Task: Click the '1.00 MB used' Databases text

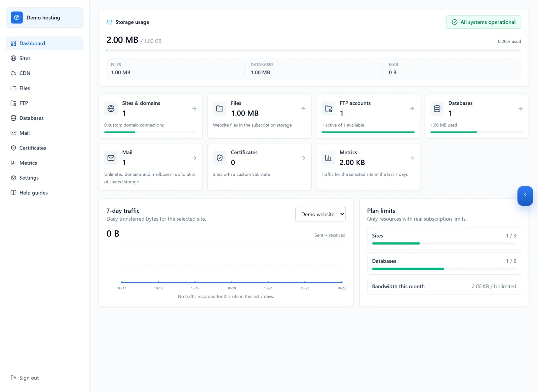Action: pyautogui.click(x=444, y=125)
